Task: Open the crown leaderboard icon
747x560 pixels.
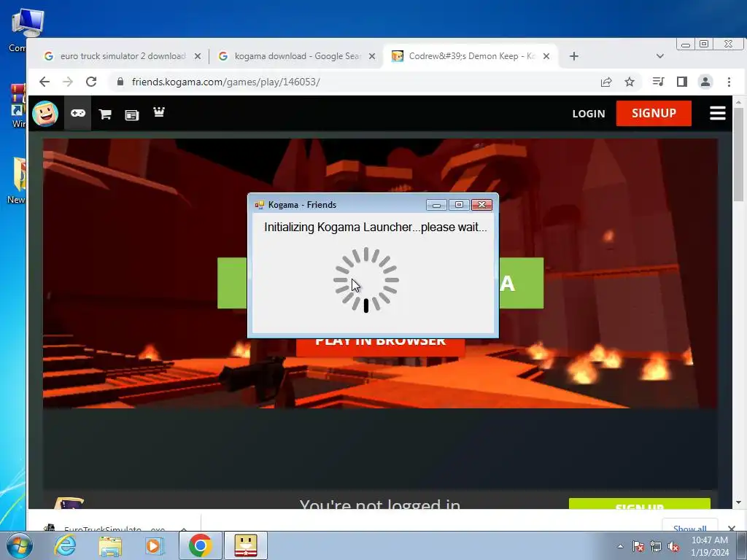Action: pos(158,112)
